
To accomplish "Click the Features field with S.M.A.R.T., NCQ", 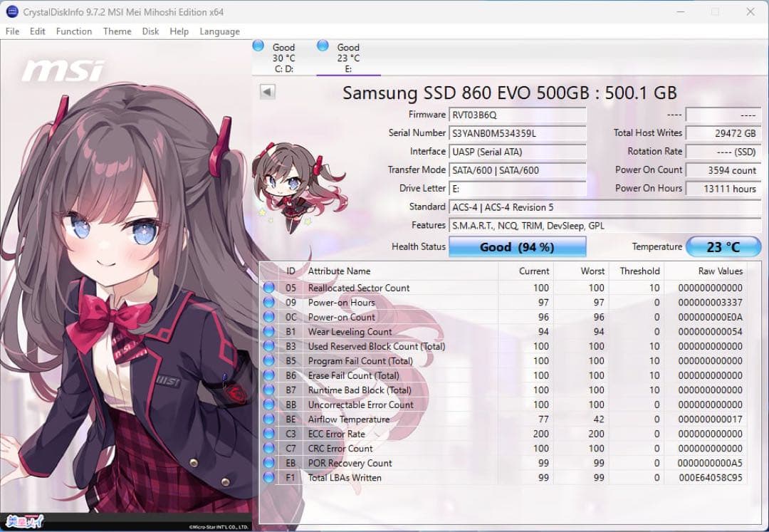I will 605,226.
